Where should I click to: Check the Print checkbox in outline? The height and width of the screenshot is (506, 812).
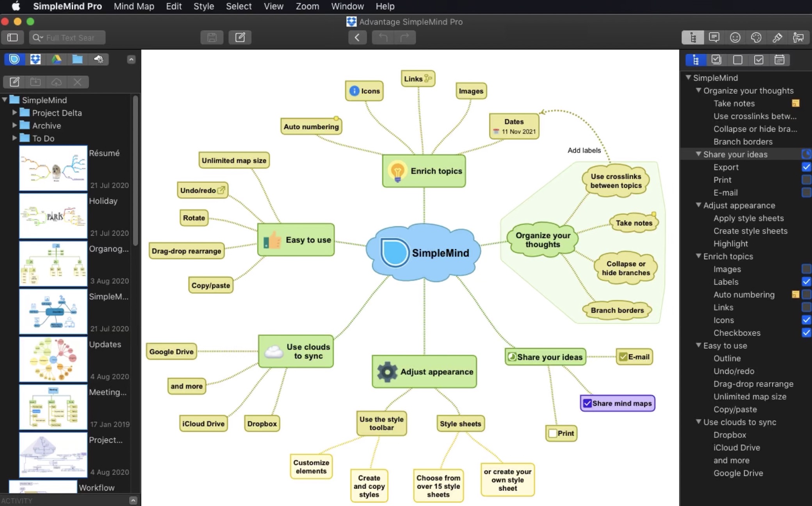tap(806, 180)
